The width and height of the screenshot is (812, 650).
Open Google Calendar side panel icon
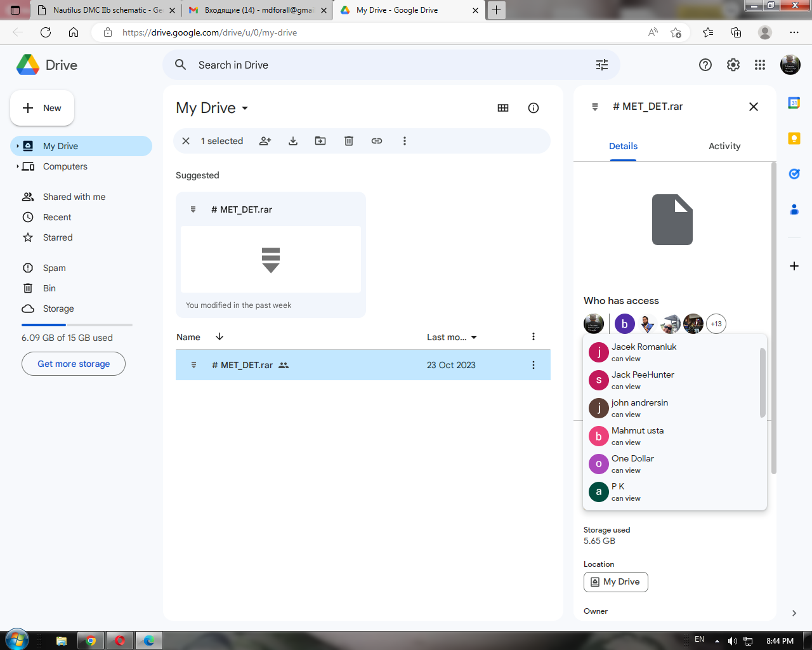pyautogui.click(x=794, y=103)
